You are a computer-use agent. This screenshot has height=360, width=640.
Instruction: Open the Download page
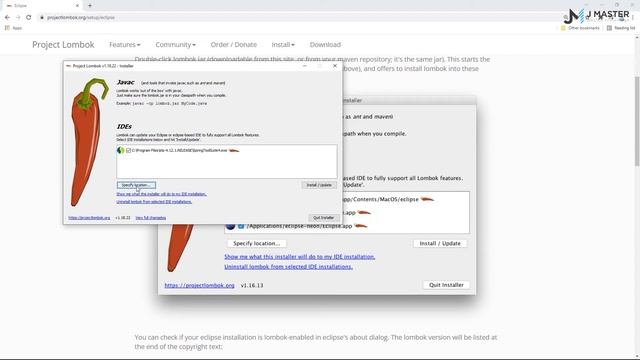click(325, 44)
